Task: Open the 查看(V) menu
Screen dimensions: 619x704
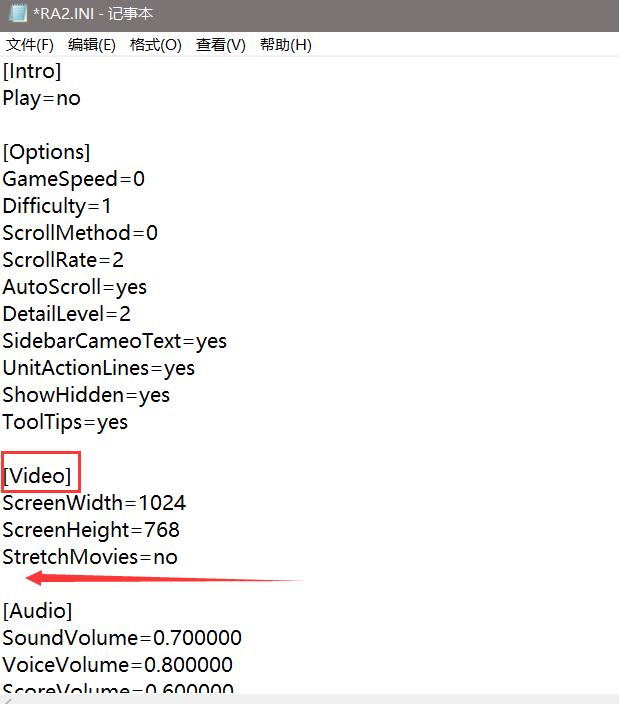Action: click(220, 45)
